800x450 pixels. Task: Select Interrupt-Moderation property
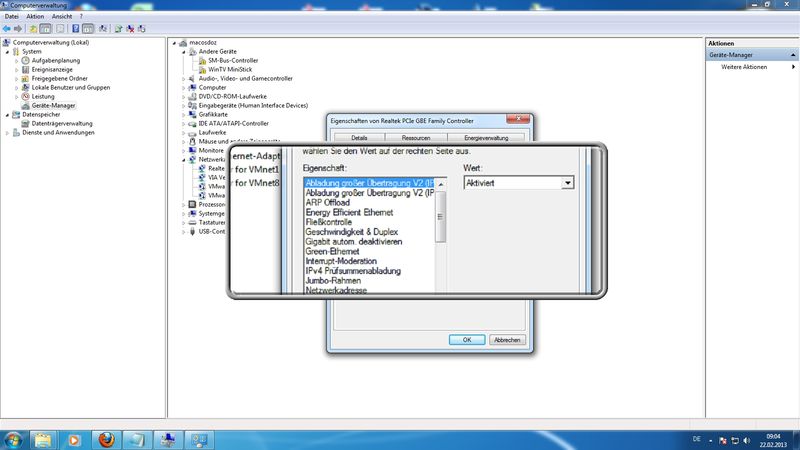[x=341, y=261]
